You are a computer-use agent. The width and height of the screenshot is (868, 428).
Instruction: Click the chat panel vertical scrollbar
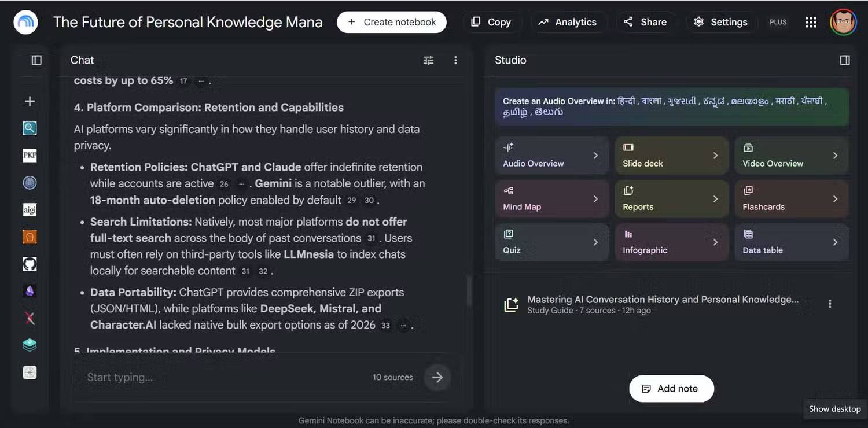click(x=469, y=290)
